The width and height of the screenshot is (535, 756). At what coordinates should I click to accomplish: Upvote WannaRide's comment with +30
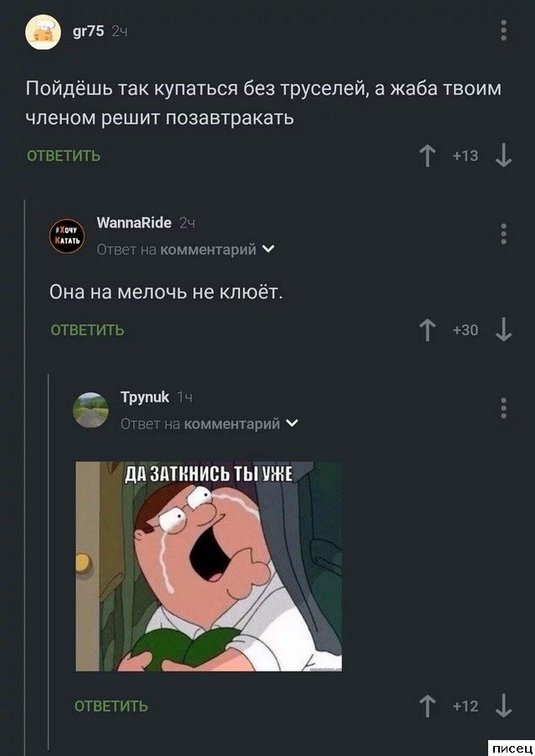click(x=427, y=330)
